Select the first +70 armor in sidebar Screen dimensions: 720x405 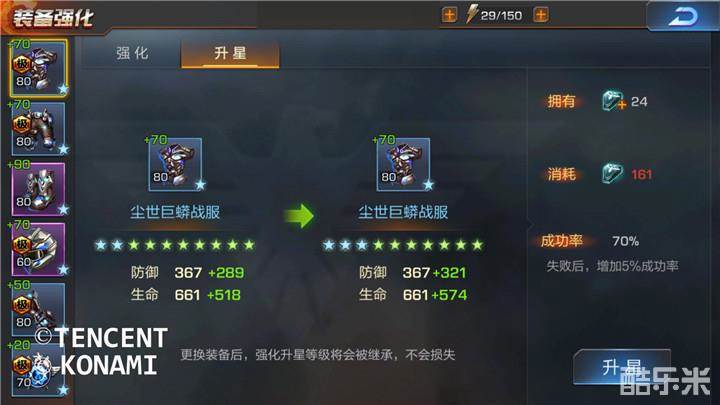click(39, 68)
